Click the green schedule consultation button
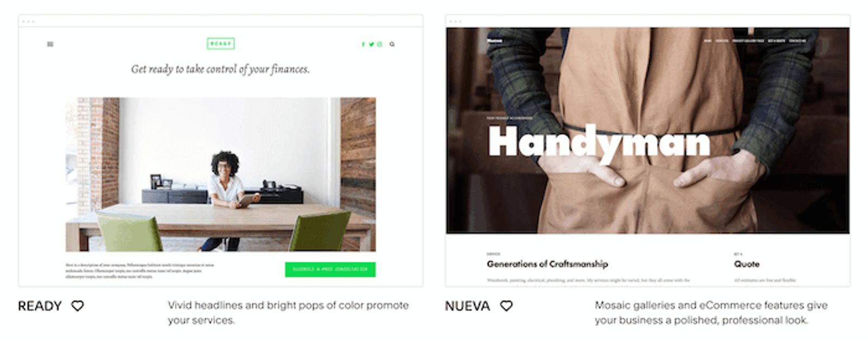Viewport: 868px width, 340px height. 330,269
